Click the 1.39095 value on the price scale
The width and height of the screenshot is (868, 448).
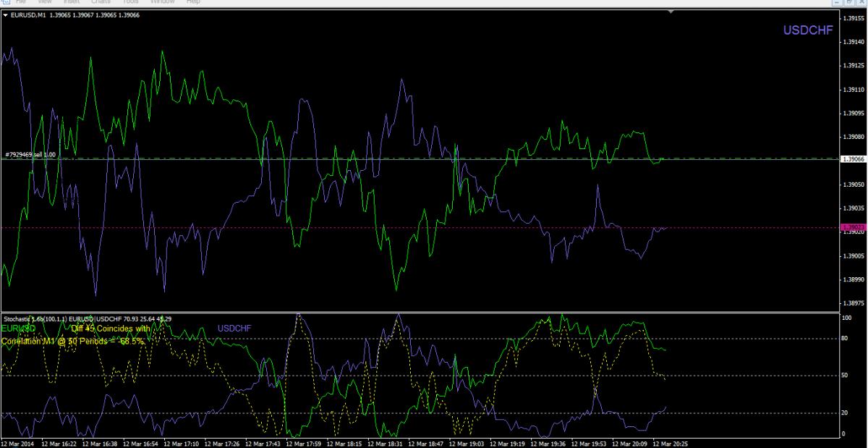click(x=854, y=113)
